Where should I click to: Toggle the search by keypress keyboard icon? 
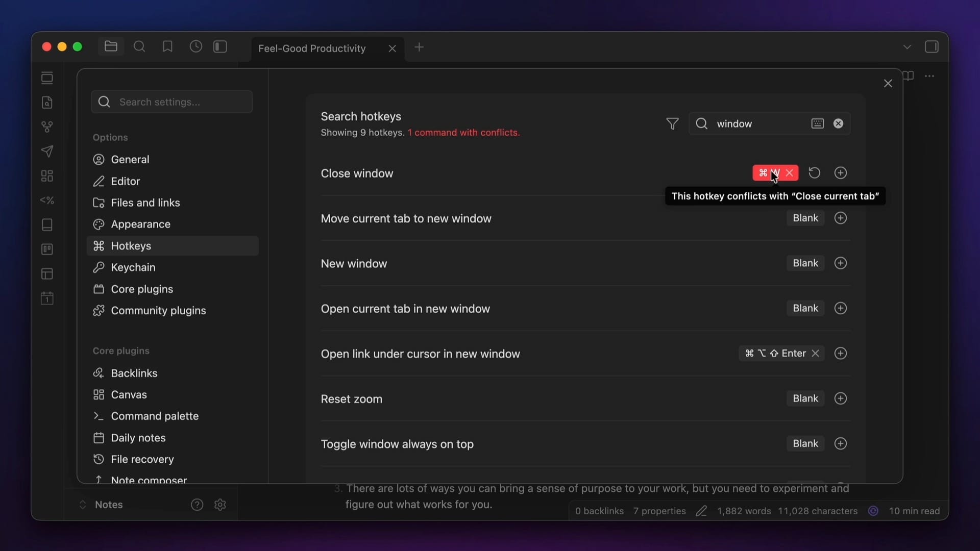point(817,124)
